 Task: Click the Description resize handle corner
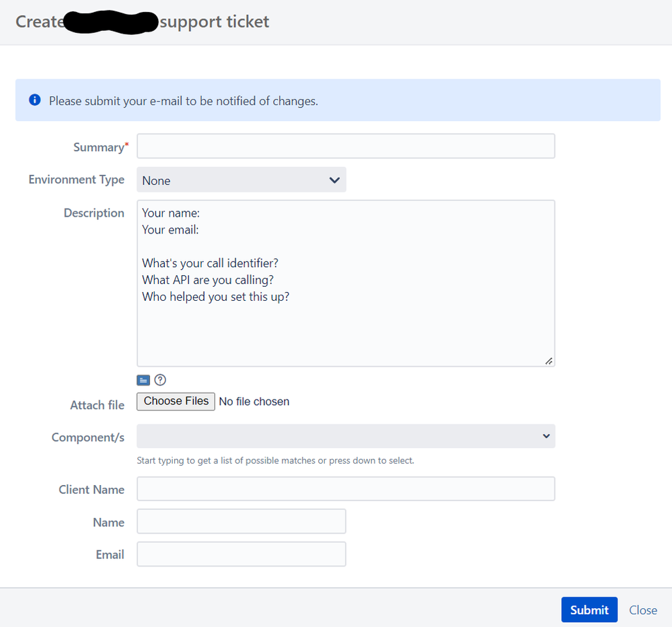549,361
